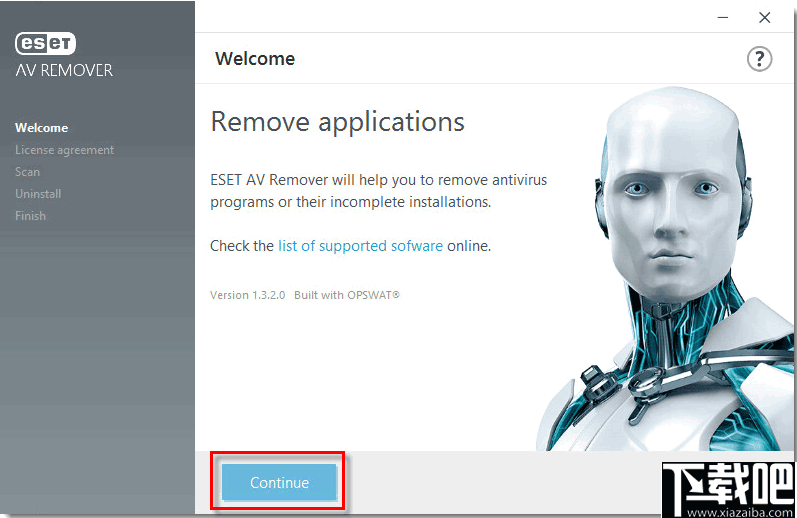The height and width of the screenshot is (518, 797).
Task: Select the Uninstall step in sidebar
Action: 38,194
